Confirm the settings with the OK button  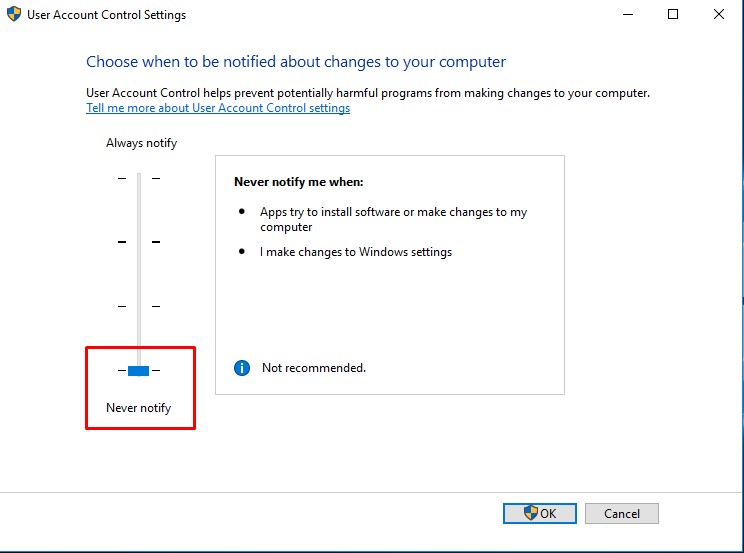[540, 513]
